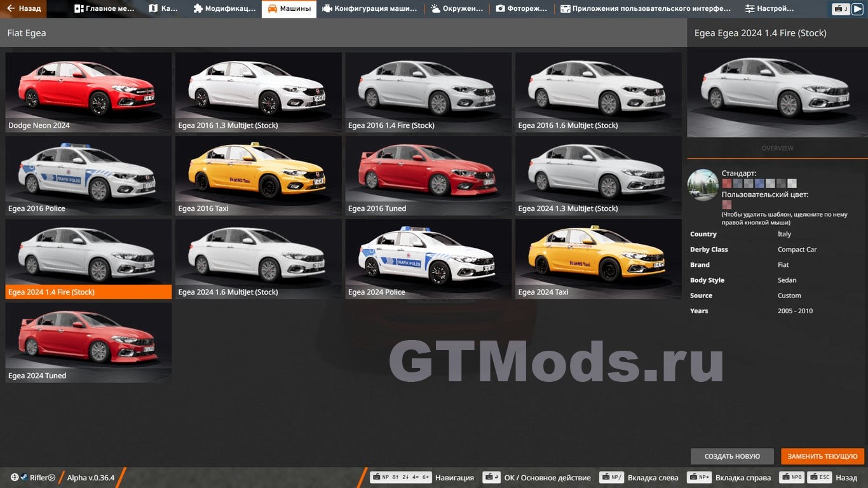The image size is (868, 488).
Task: Pick the Egea 2024 Taxi configuration
Action: (599, 259)
